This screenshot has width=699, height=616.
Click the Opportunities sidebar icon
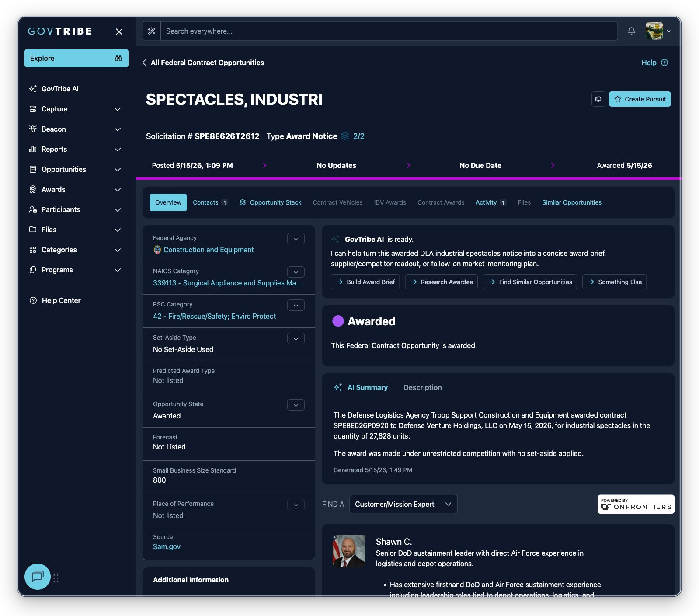[x=33, y=169]
